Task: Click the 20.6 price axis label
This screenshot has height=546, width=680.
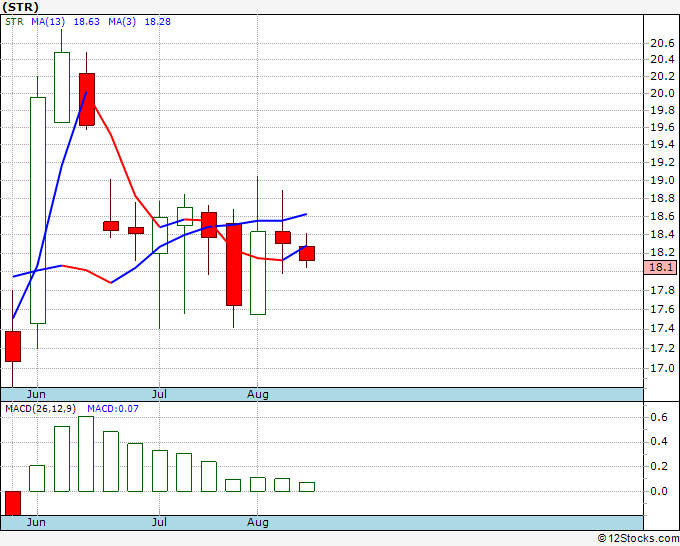Action: (x=662, y=43)
